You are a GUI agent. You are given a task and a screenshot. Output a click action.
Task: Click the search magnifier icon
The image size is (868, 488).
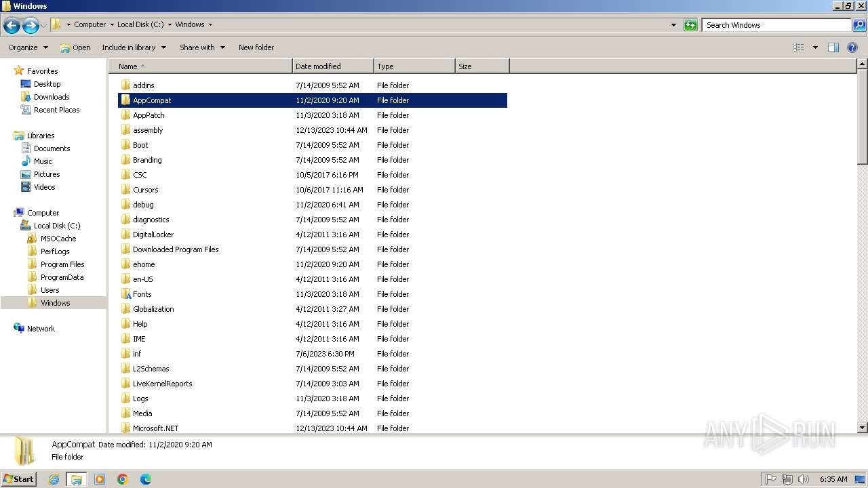[859, 25]
